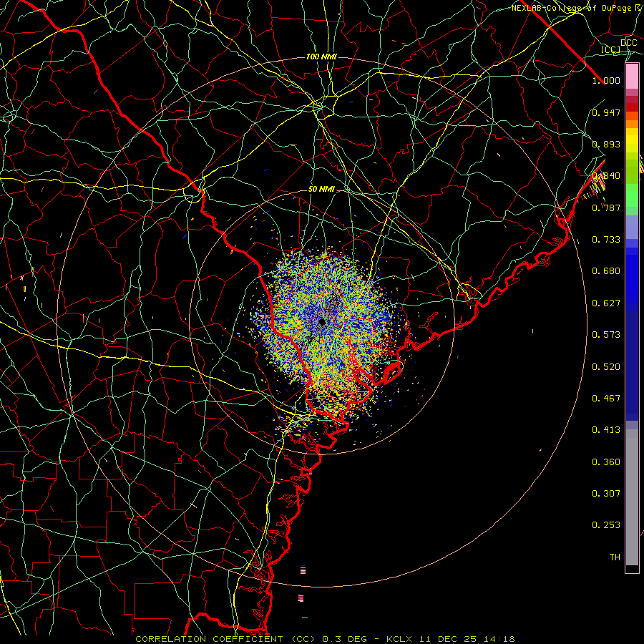This screenshot has width=644, height=644.
Task: Click the 0.467 scale value label
Action: pos(606,399)
